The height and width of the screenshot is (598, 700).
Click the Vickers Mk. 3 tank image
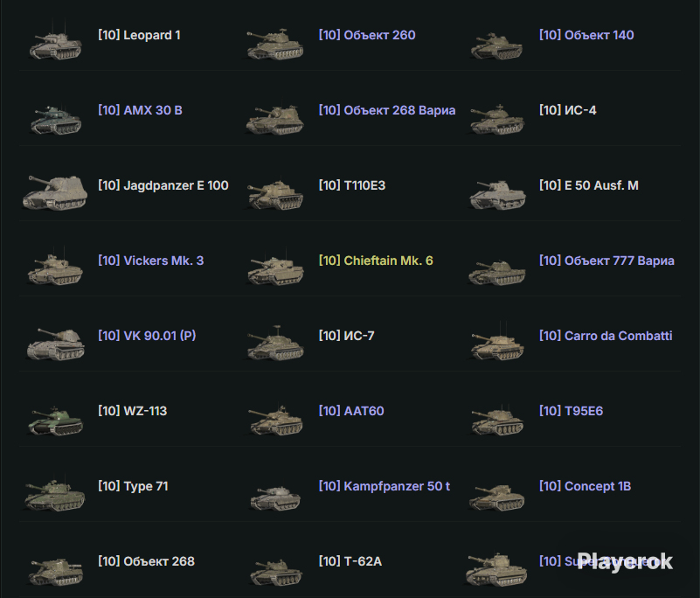click(55, 268)
